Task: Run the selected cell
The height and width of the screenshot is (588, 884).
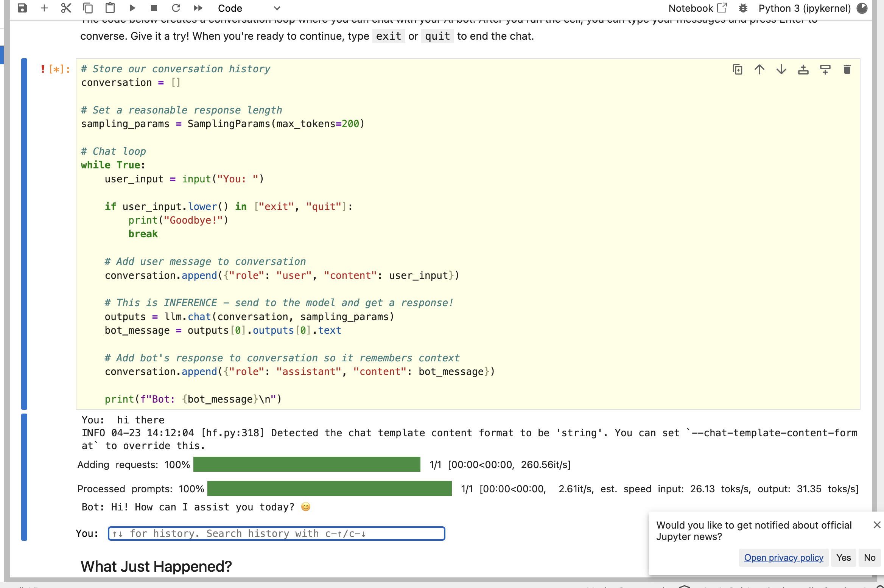Action: pyautogui.click(x=132, y=8)
